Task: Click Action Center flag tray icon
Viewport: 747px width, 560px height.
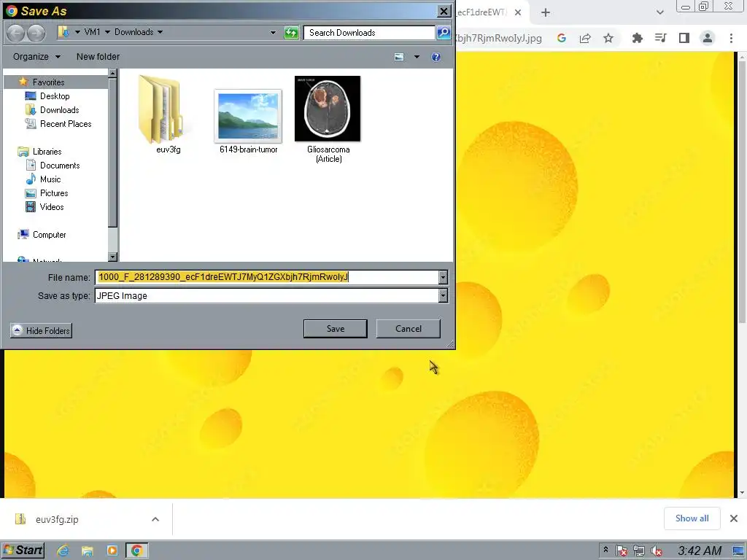Action: (x=622, y=551)
